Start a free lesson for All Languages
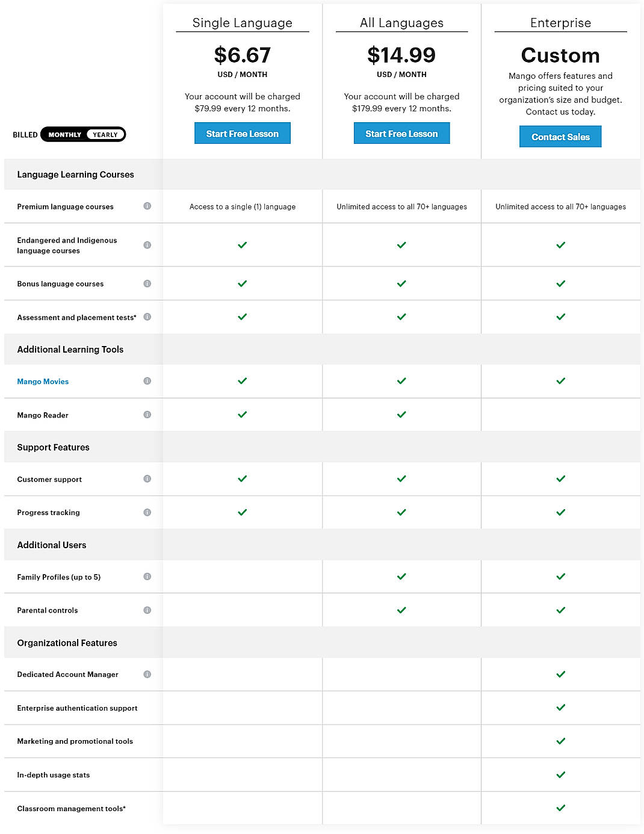 [401, 133]
